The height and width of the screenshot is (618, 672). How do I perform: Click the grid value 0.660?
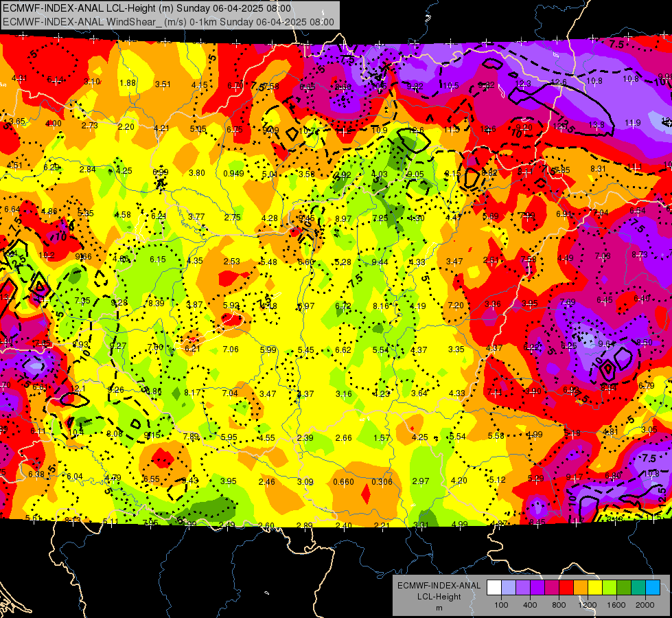[x=343, y=481]
